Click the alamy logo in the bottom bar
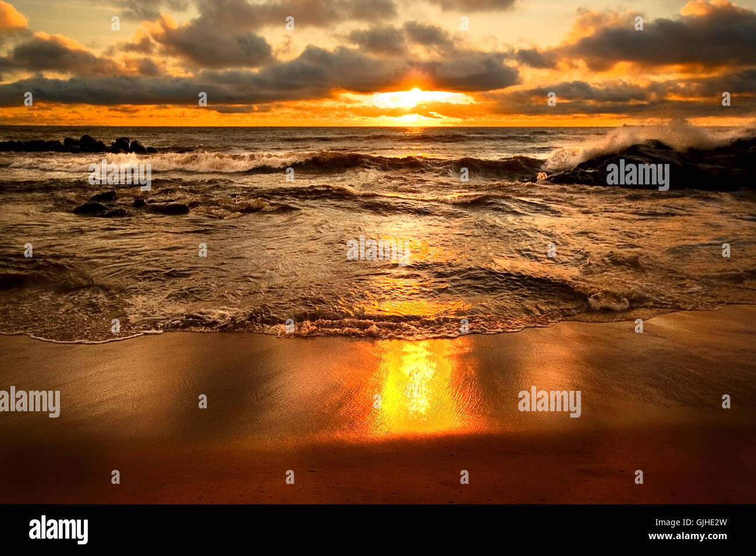The image size is (756, 556). (58, 530)
